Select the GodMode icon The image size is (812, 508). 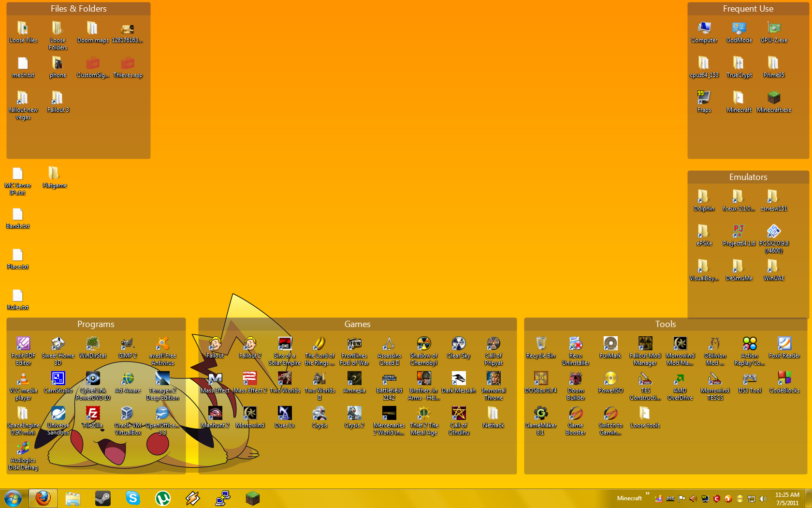739,29
